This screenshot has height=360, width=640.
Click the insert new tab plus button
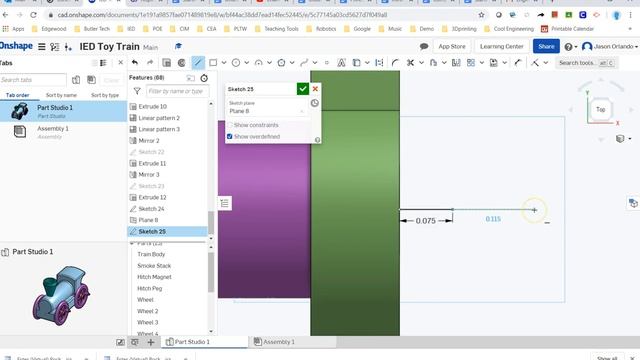tap(151, 342)
